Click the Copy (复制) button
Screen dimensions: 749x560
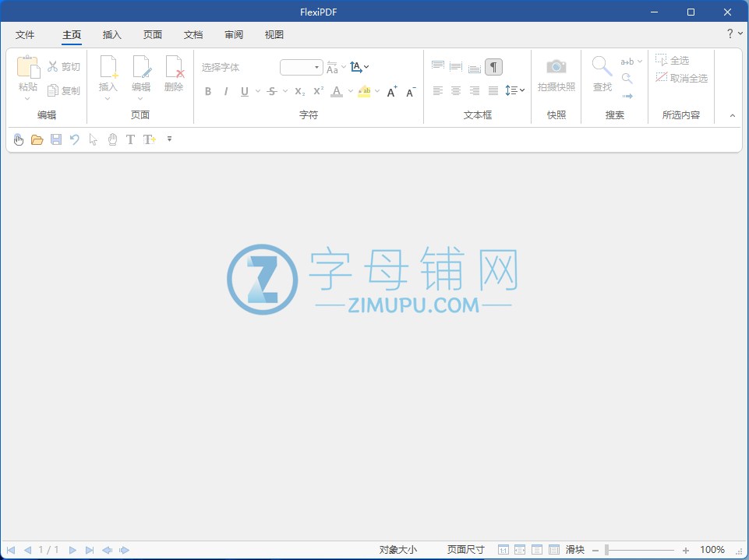click(x=64, y=90)
